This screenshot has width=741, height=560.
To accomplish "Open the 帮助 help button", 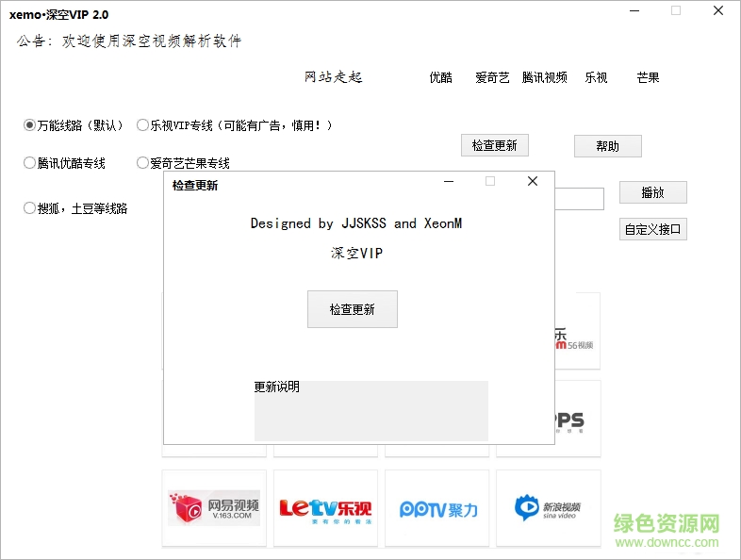I will click(x=608, y=146).
